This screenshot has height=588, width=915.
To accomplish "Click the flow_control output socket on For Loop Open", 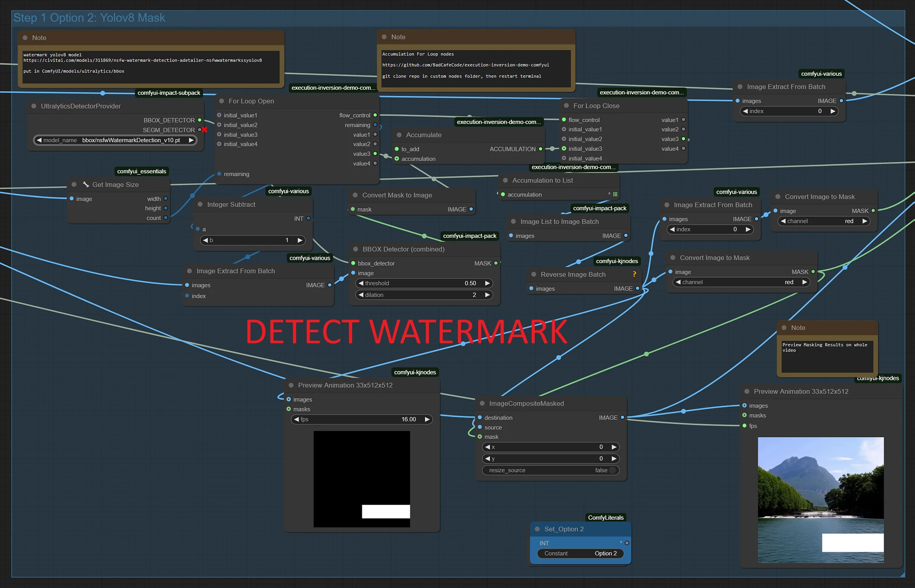I will (375, 115).
